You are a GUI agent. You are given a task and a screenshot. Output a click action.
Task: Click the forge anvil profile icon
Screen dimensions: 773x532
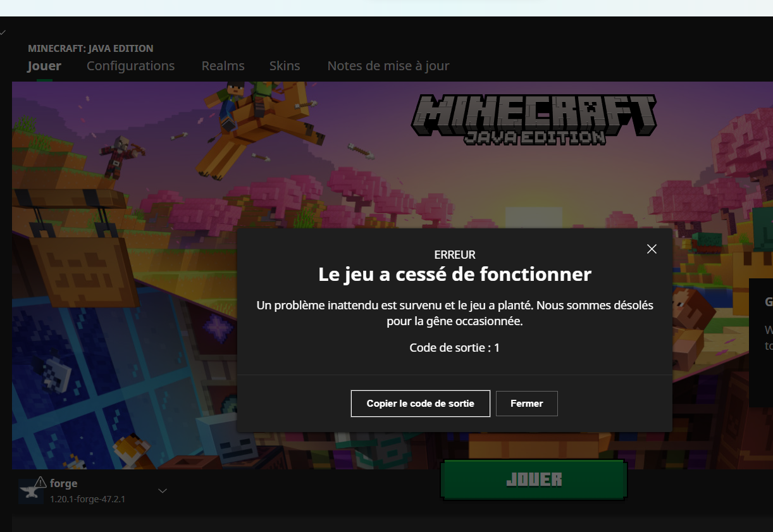pos(32,491)
